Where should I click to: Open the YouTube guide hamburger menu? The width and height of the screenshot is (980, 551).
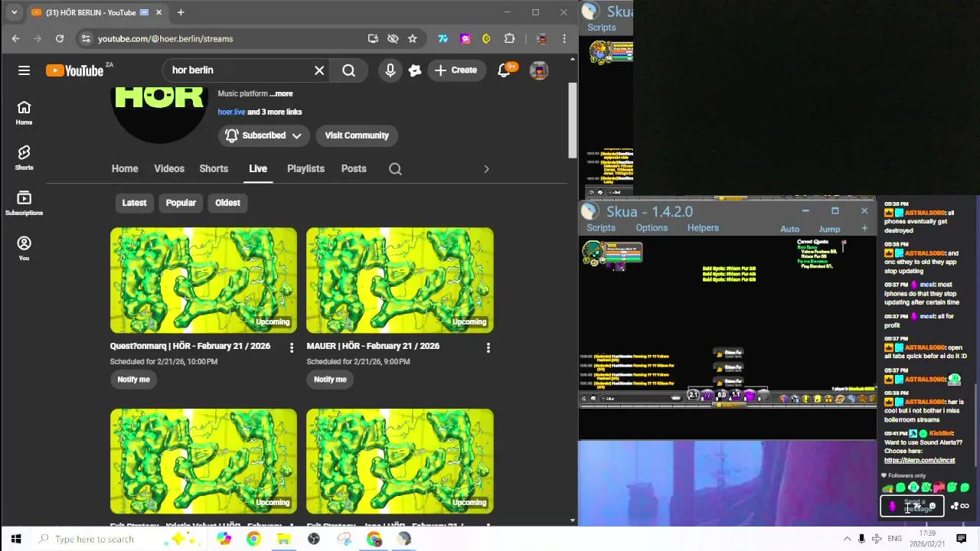[24, 70]
